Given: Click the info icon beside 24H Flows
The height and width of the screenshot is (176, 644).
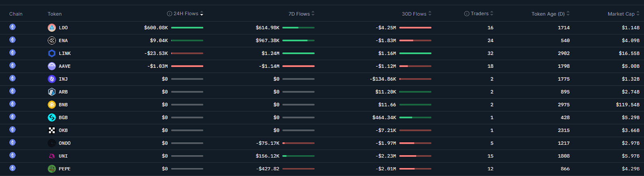Looking at the screenshot, I should click(169, 14).
